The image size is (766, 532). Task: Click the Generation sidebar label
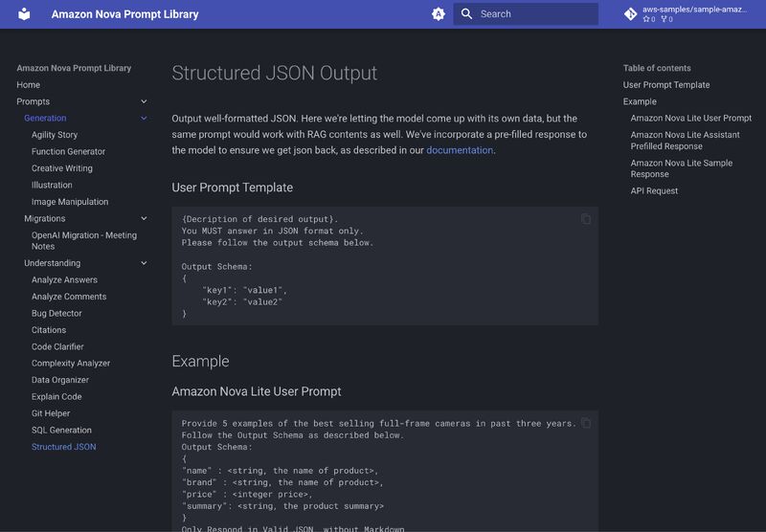[x=45, y=118]
